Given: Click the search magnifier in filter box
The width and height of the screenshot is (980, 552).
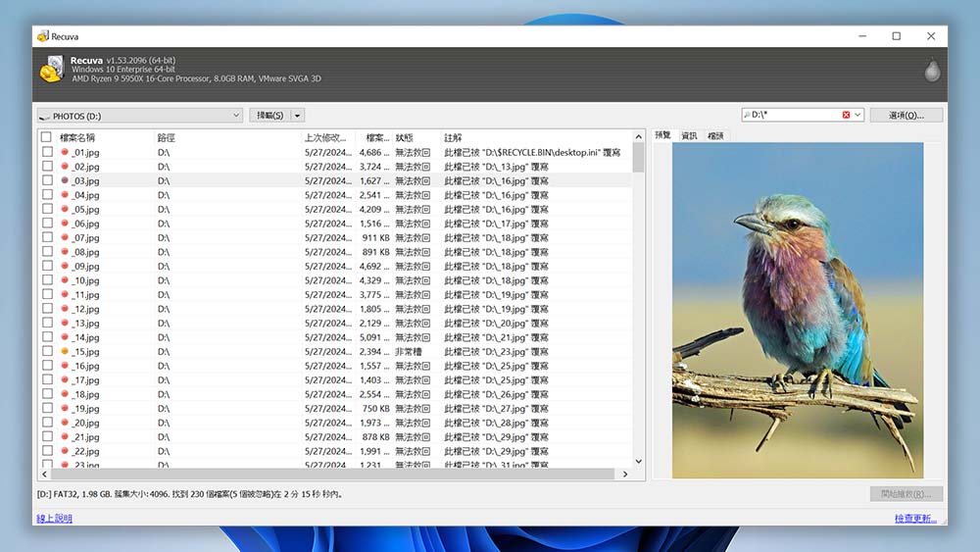Looking at the screenshot, I should 747,115.
